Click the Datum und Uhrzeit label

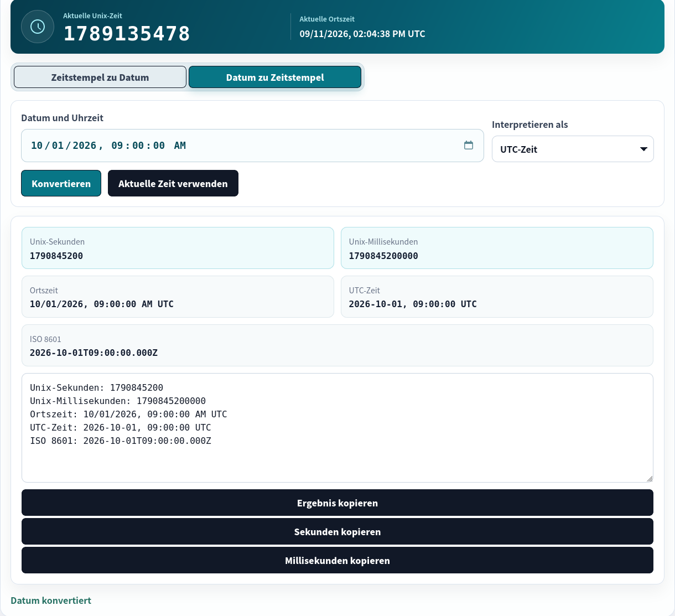(x=62, y=118)
